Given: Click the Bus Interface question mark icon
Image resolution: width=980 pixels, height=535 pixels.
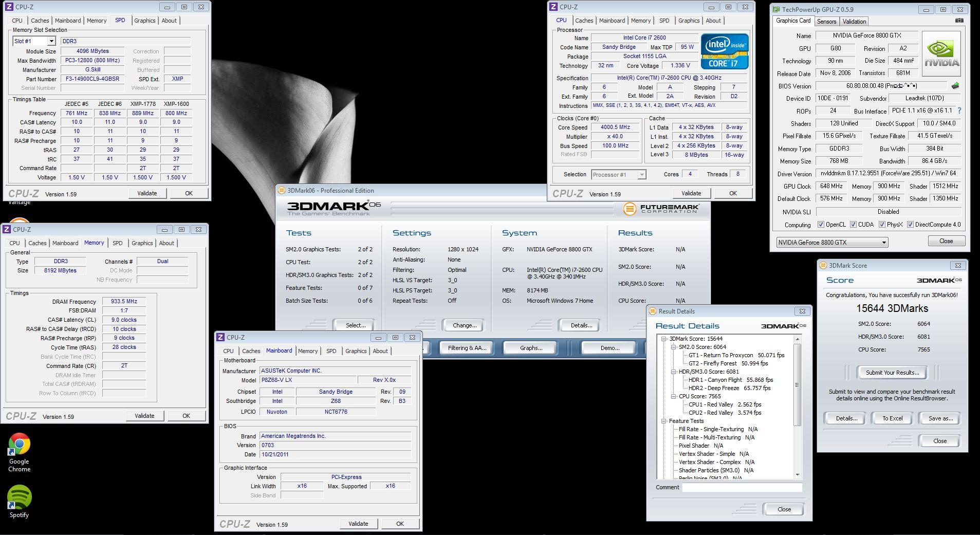Looking at the screenshot, I should 959,110.
